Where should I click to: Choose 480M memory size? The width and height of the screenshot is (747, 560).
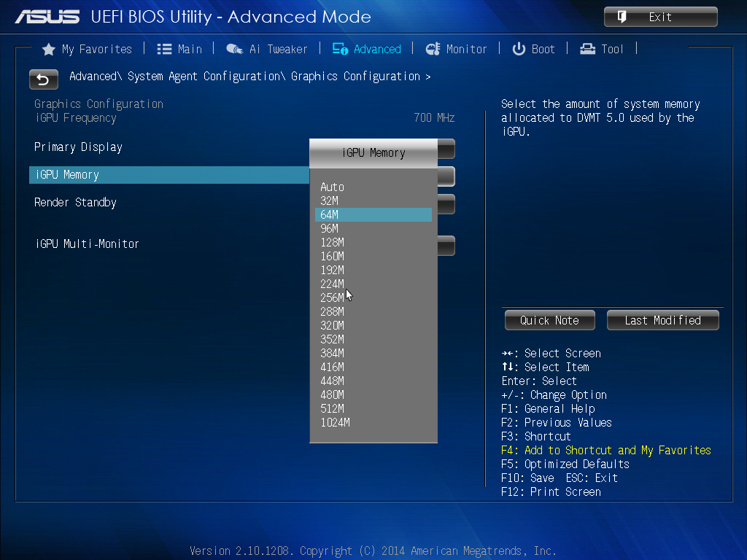pos(373,394)
